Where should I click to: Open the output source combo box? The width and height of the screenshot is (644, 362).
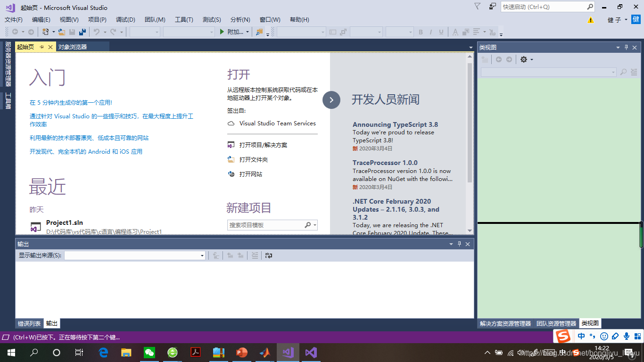point(135,255)
